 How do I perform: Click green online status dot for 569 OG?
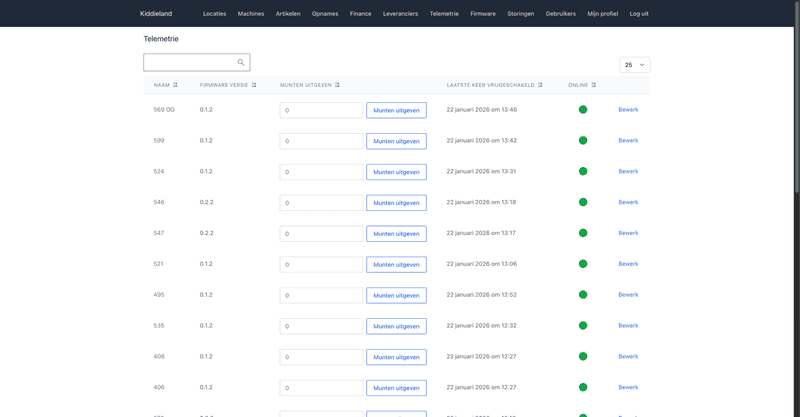[583, 110]
